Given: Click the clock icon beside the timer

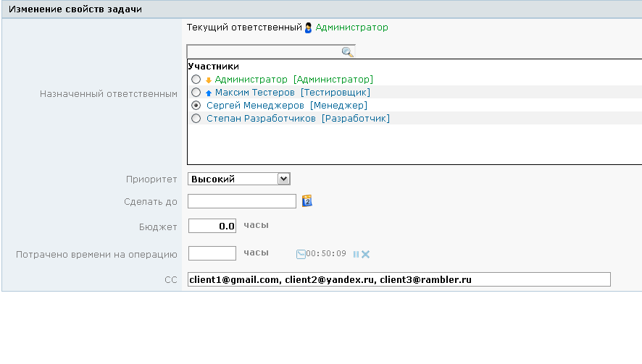Looking at the screenshot, I should click(301, 254).
